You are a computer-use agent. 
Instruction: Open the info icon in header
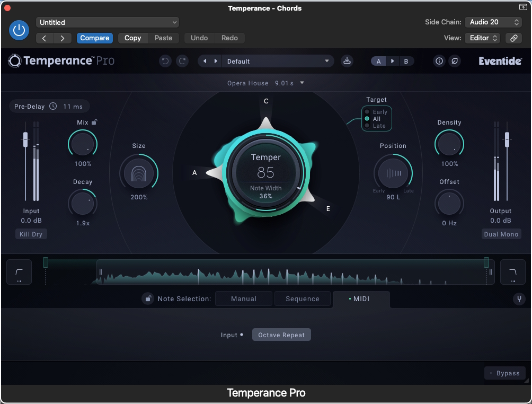point(439,61)
